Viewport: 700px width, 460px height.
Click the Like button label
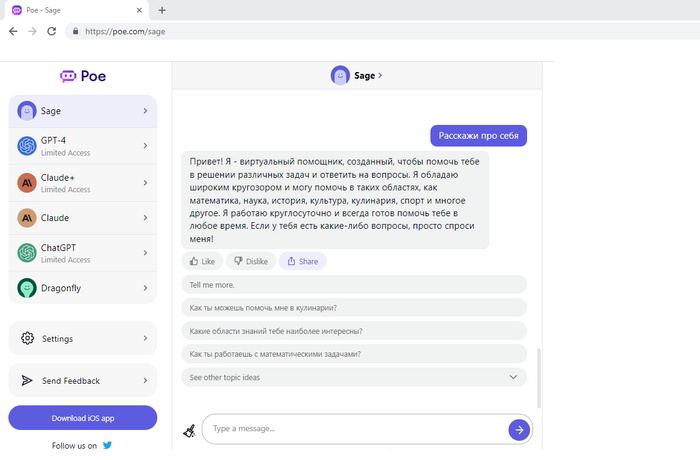point(208,262)
